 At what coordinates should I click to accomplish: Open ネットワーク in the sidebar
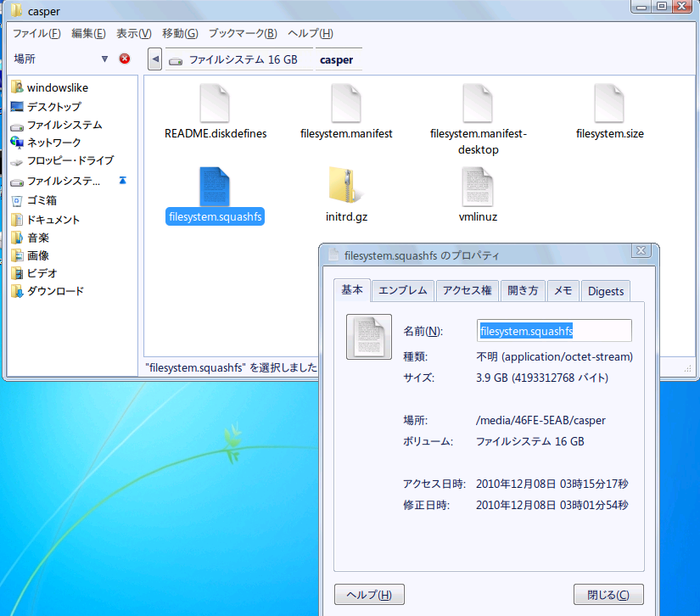46,143
